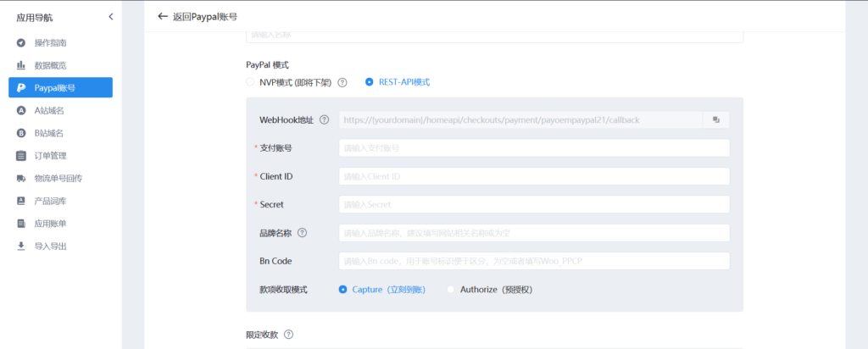Open 订单管理 in the sidebar
Viewport: 868px width, 349px height.
(50, 156)
